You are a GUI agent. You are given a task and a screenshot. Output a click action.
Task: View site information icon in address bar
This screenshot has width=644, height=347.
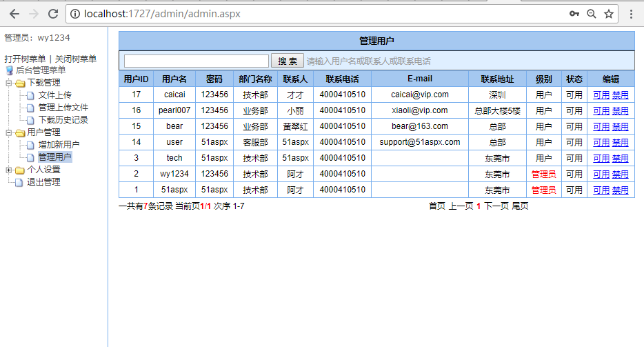74,14
